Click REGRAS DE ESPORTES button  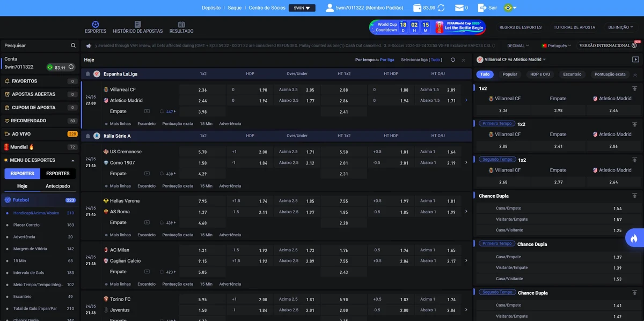[521, 27]
